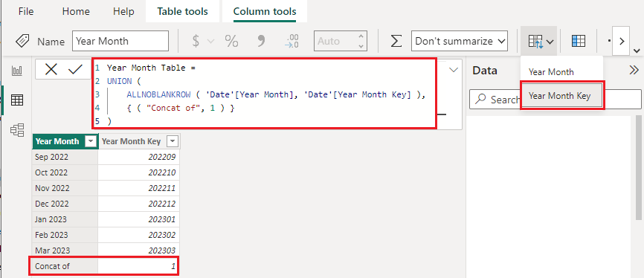Screen dimensions: 644x278
Task: Open the currency format dropdown arrow
Action: pos(211,41)
